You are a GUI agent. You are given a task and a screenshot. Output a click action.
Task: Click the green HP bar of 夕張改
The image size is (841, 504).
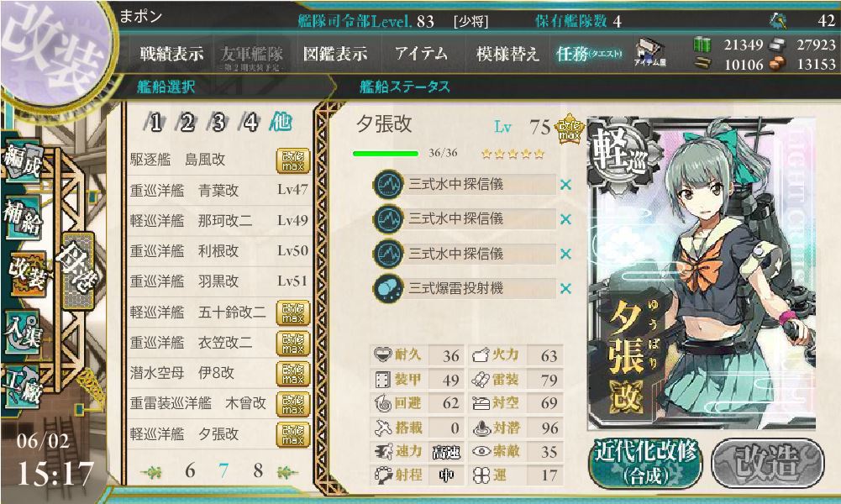pyautogui.click(x=385, y=154)
